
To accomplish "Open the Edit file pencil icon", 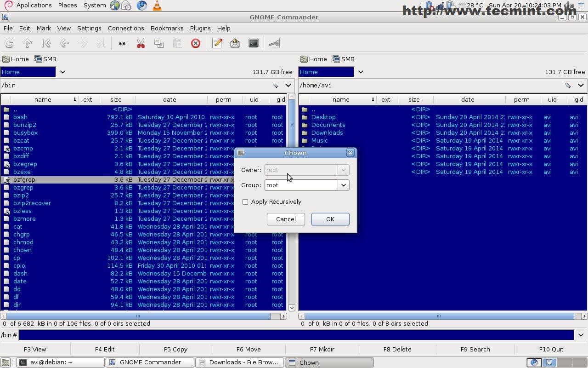I will [x=217, y=43].
